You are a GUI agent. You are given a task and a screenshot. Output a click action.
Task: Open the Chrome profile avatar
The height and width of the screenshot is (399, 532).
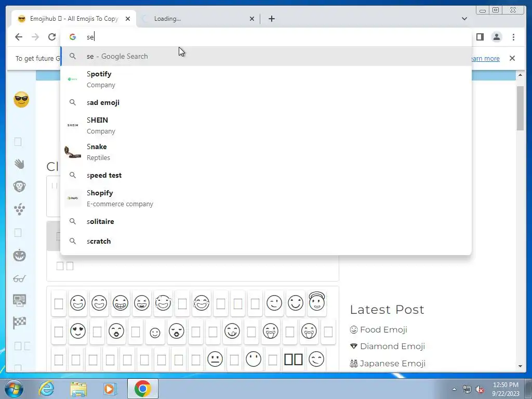coord(497,37)
